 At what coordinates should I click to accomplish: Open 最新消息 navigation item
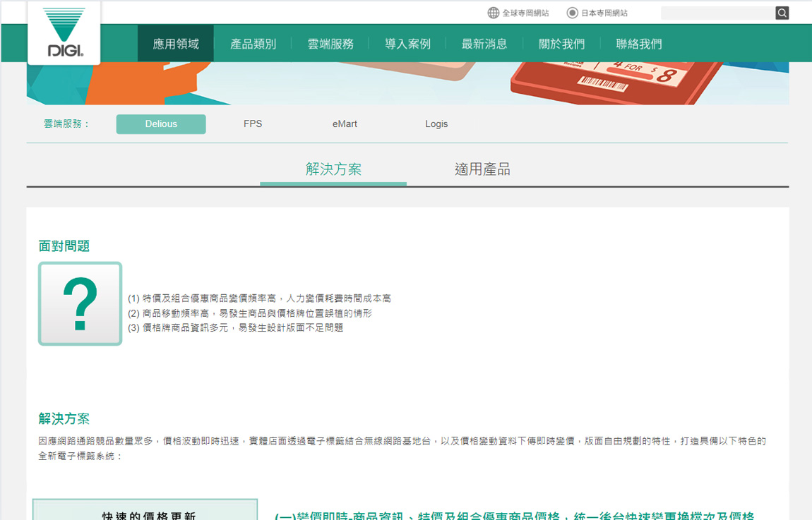point(484,44)
